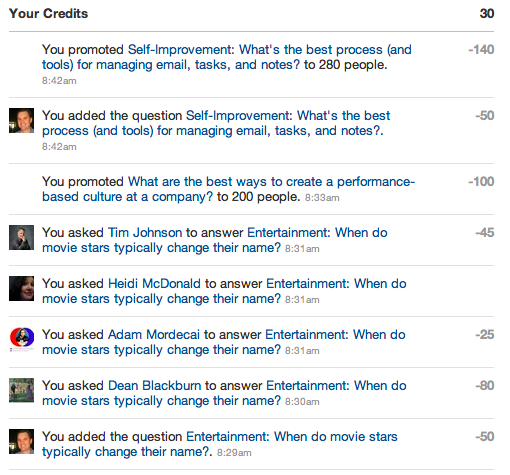Visit Adam Mordecai's profile name link
The image size is (510, 475).
pyautogui.click(x=154, y=334)
